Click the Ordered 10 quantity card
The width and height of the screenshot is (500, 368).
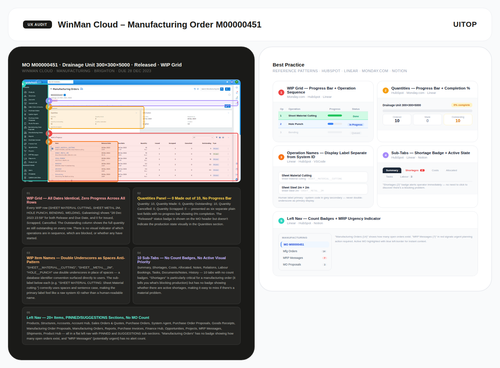pos(397,119)
